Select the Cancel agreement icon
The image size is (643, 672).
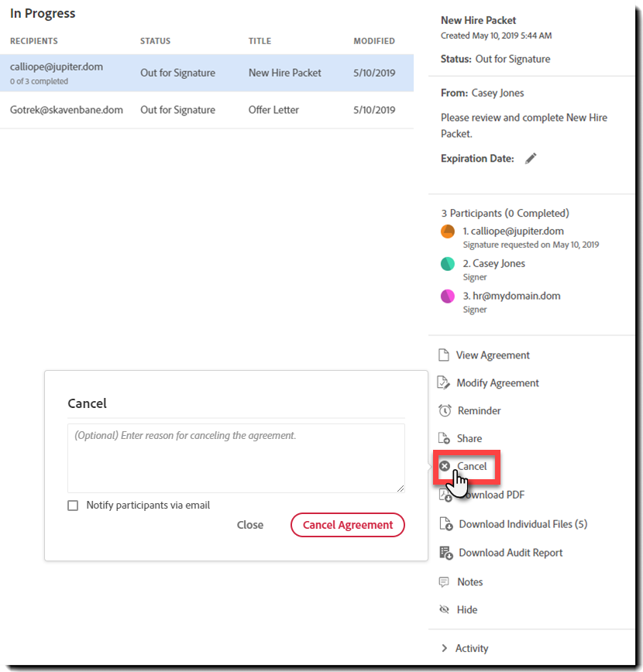tap(446, 466)
